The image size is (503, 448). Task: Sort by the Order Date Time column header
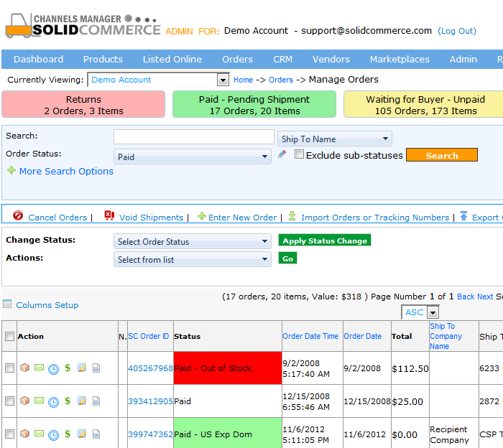click(310, 336)
